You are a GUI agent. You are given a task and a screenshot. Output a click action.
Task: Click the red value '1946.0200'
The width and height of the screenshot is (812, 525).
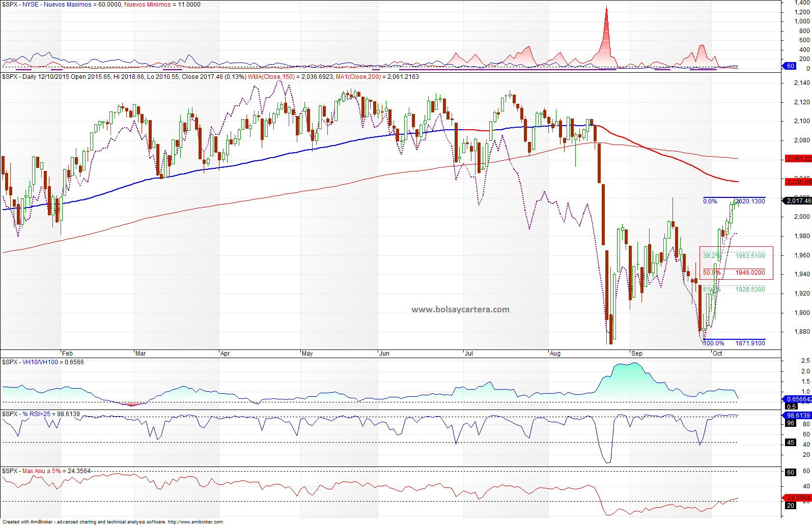point(750,273)
